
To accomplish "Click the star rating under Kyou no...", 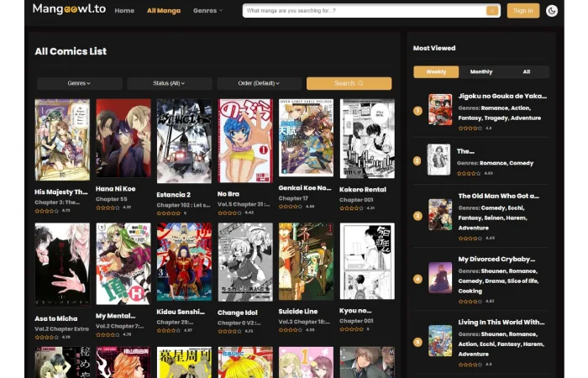I will click(x=352, y=329).
